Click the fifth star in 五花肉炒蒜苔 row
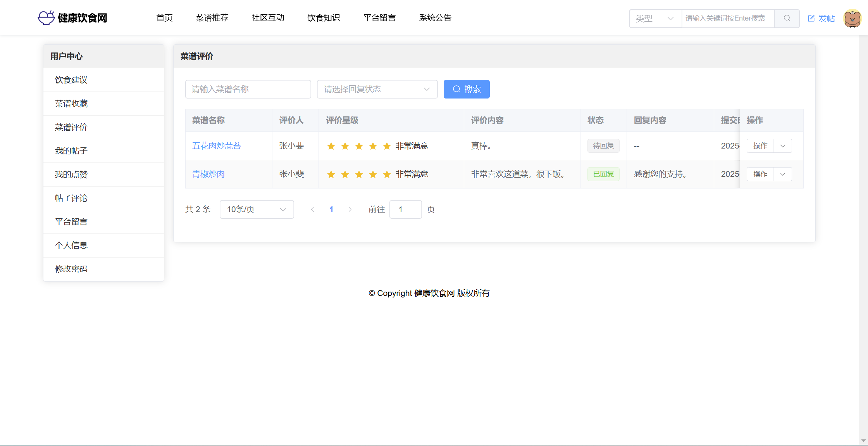The image size is (868, 446). click(387, 146)
